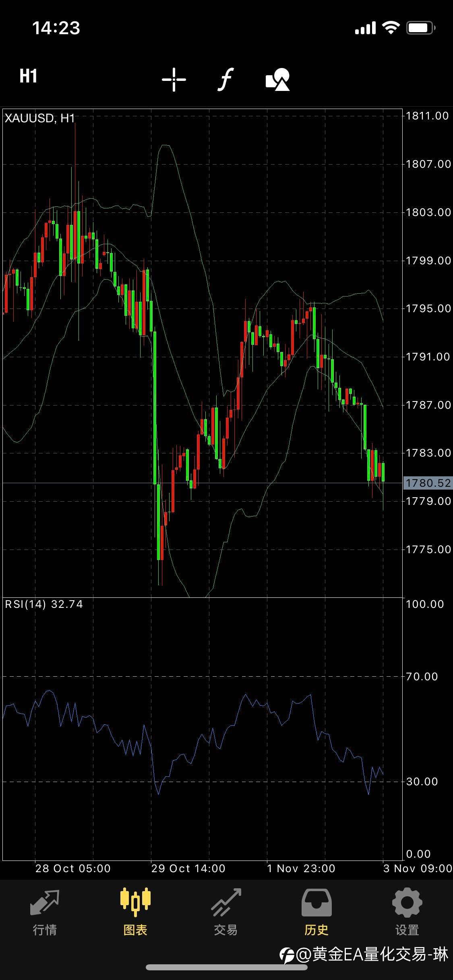Switch to the 行情 quotes tab
Screen dimensions: 453x980
click(x=45, y=912)
